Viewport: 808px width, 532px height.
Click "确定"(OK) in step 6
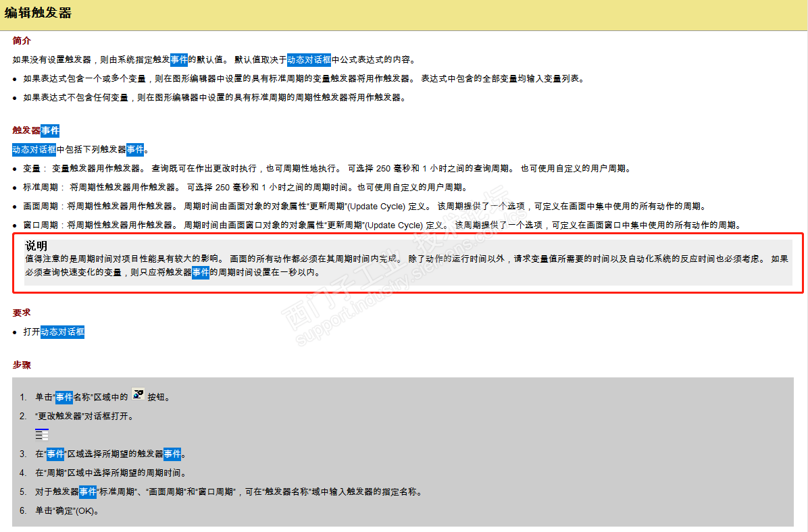(x=74, y=511)
